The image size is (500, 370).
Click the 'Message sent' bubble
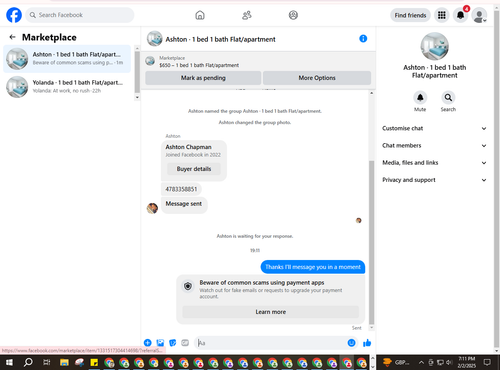click(184, 204)
